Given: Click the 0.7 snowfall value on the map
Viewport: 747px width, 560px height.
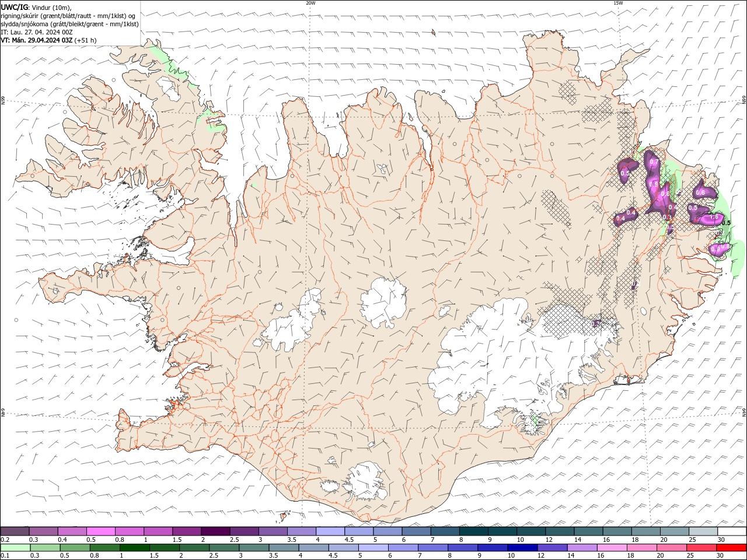Looking at the screenshot, I should click(x=654, y=162).
